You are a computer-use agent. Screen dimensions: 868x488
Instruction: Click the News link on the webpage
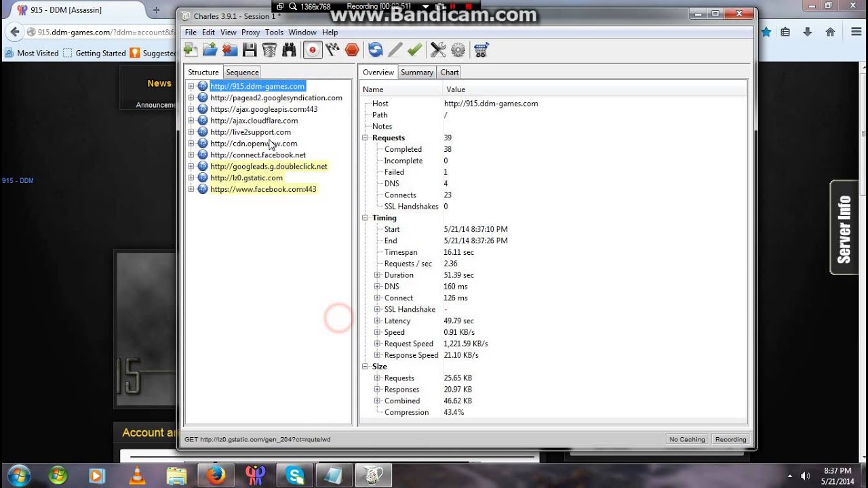coord(159,83)
